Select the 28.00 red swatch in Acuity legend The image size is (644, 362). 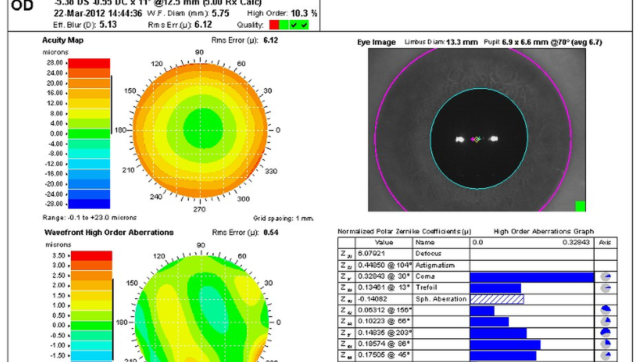(89, 63)
